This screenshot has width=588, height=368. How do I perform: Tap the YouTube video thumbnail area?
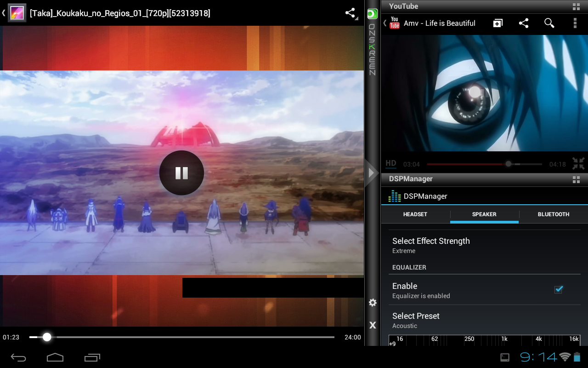pos(485,93)
